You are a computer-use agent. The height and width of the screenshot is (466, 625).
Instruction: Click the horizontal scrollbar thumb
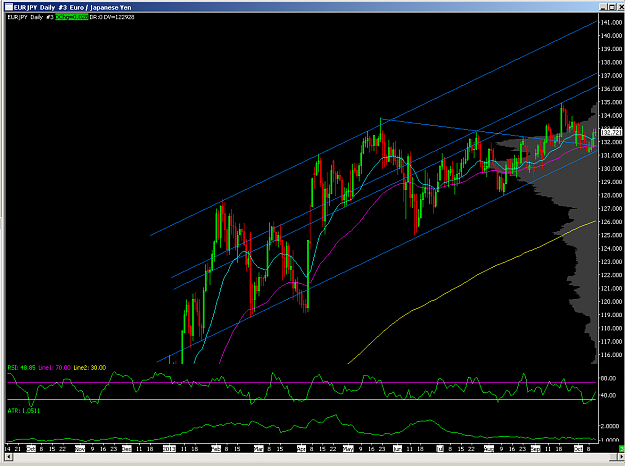tap(613, 456)
